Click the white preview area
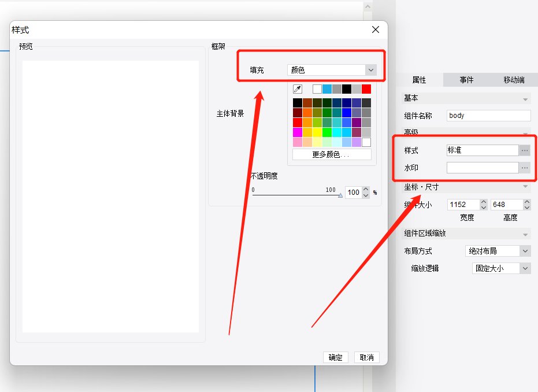This screenshot has height=392, width=538. (x=110, y=197)
